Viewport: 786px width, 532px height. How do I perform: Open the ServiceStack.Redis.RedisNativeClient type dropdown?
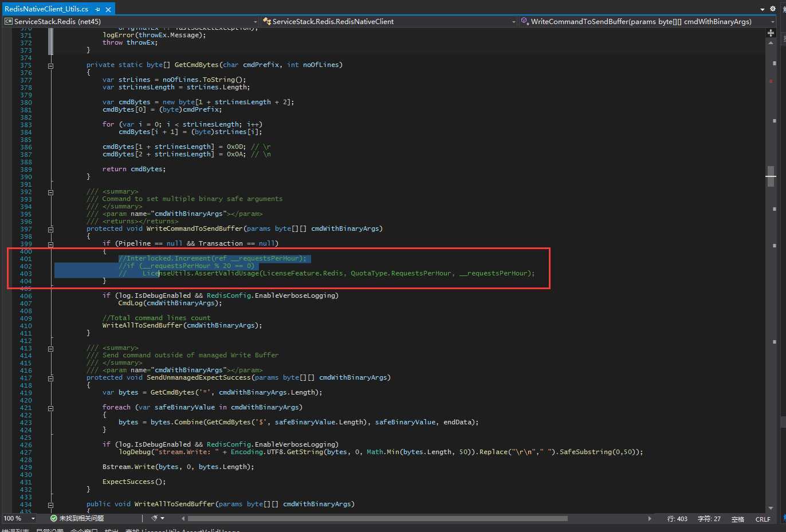coord(390,21)
